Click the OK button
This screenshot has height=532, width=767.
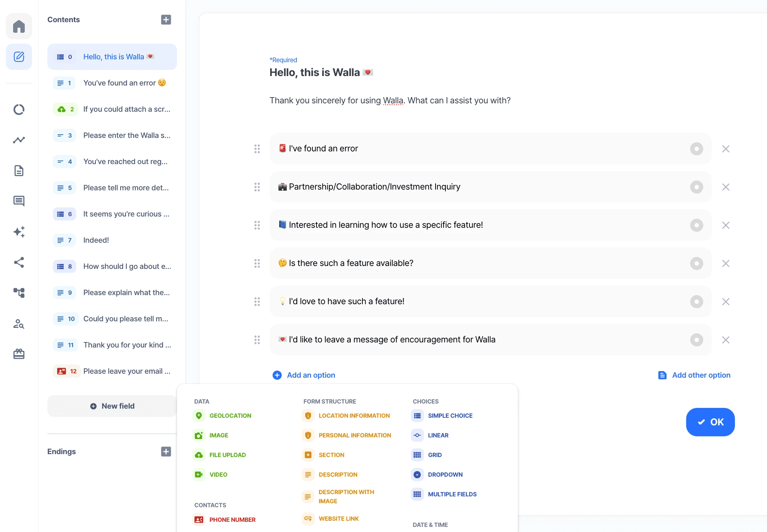click(710, 422)
